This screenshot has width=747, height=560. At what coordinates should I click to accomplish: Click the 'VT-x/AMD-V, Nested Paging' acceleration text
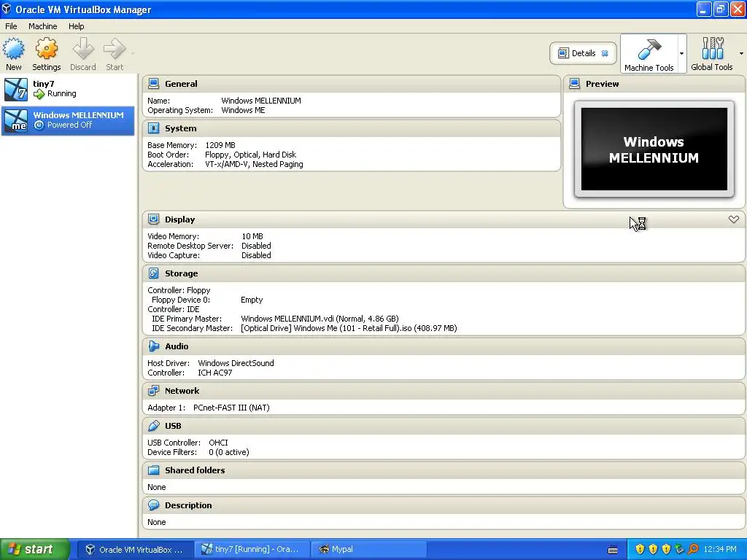[254, 164]
